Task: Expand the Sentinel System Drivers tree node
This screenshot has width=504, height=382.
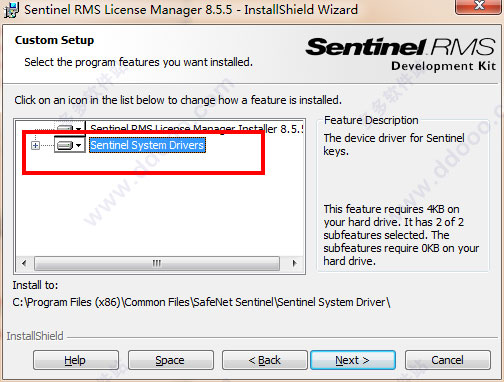Action: coord(35,146)
